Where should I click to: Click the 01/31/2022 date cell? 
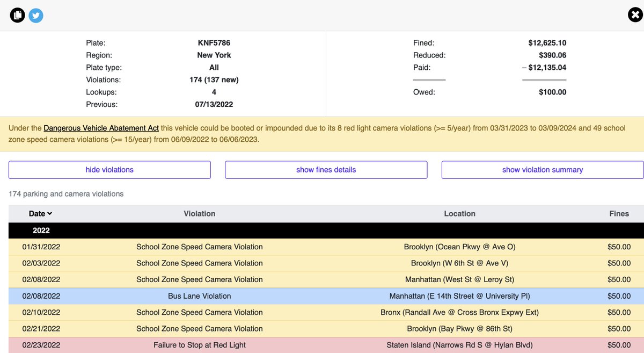tap(41, 247)
